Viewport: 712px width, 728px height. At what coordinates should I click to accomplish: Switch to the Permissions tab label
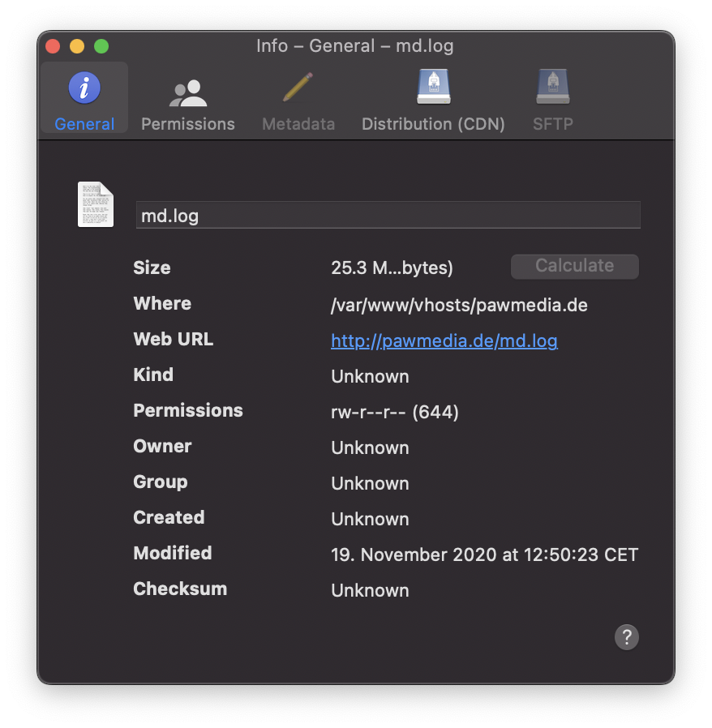(187, 124)
